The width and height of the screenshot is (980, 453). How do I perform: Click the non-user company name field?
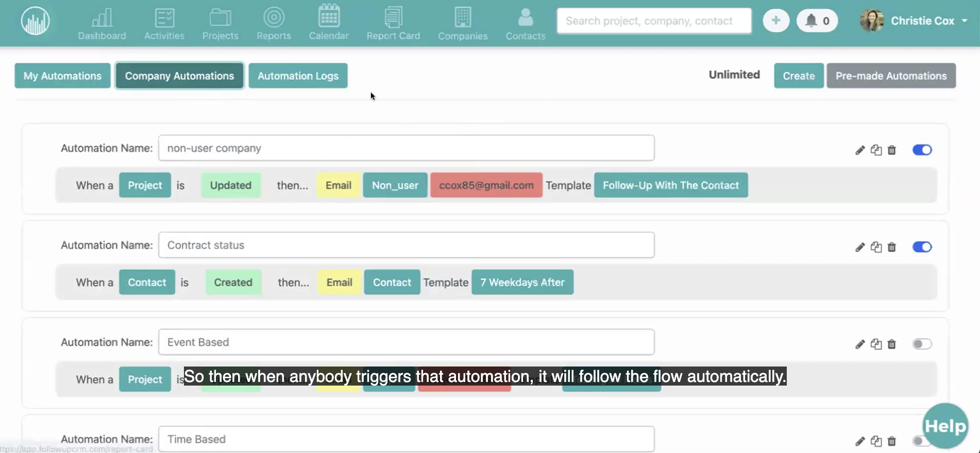coord(407,148)
